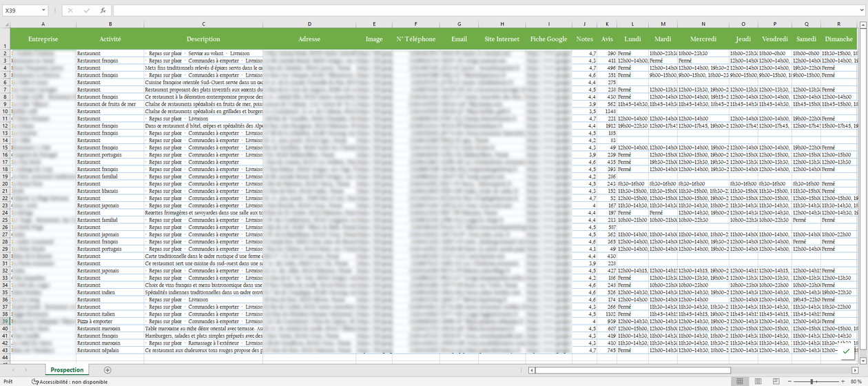This screenshot has height=386, width=868.
Task: Click the zoom slider handle
Action: click(x=811, y=381)
